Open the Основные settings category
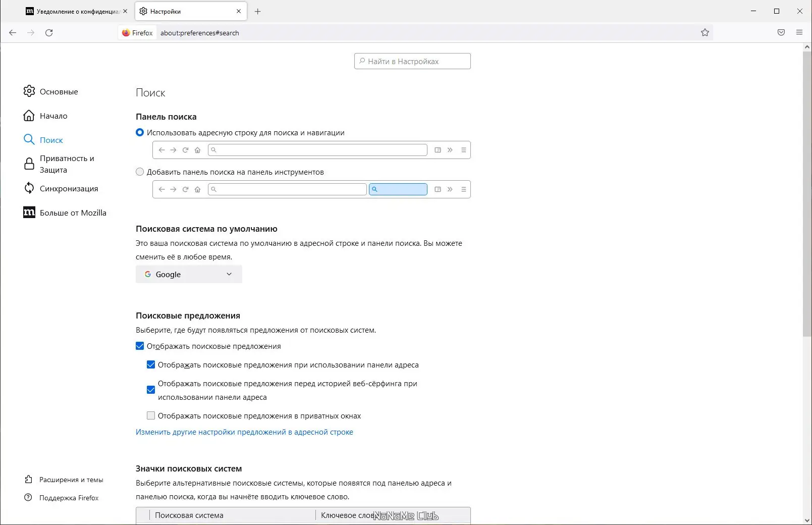Screen dimensions: 812x525 coord(59,92)
